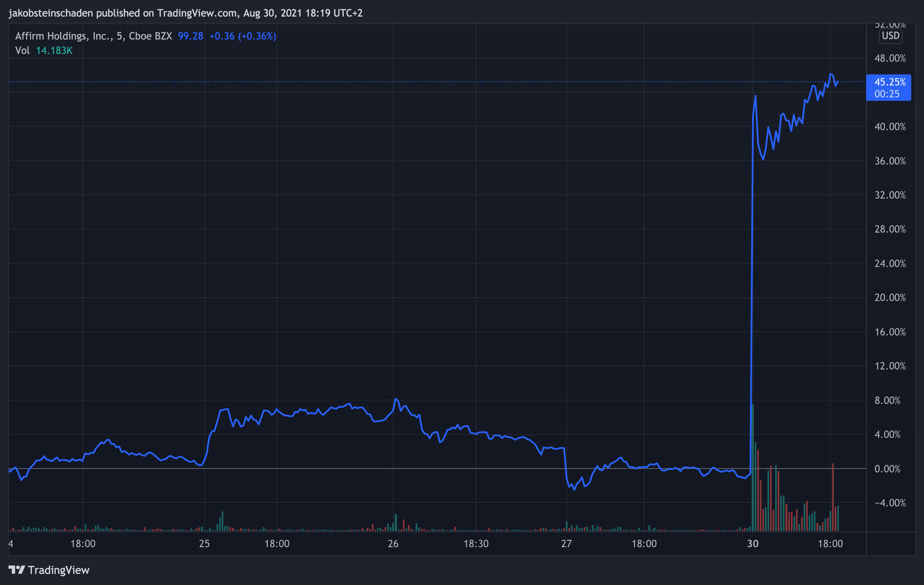Click the −4.00% price axis label
The image size is (924, 585).
pos(890,503)
